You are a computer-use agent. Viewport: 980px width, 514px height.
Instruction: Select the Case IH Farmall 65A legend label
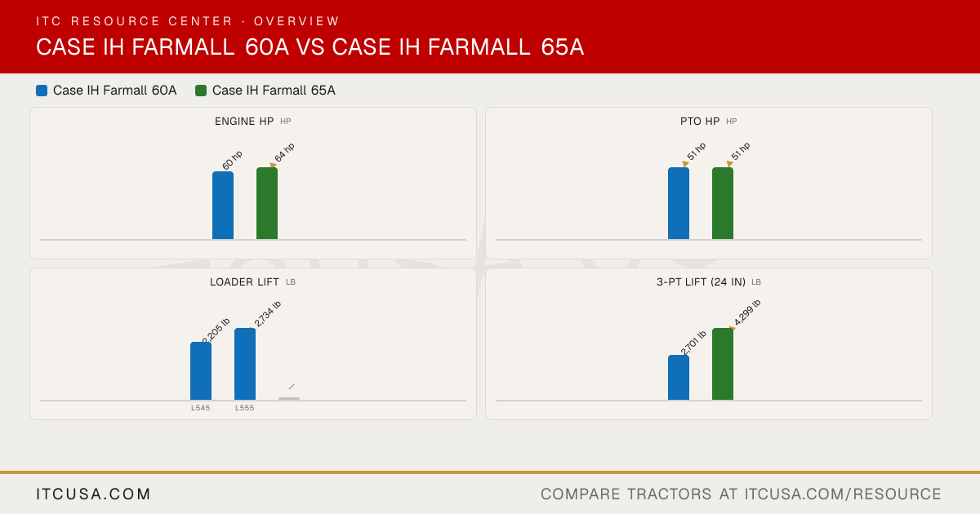pyautogui.click(x=274, y=91)
